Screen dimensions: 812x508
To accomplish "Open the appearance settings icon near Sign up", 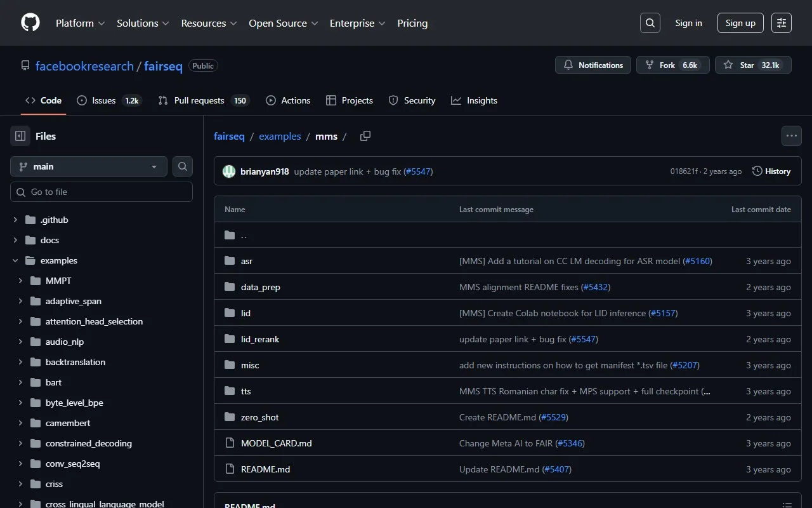I will (782, 23).
